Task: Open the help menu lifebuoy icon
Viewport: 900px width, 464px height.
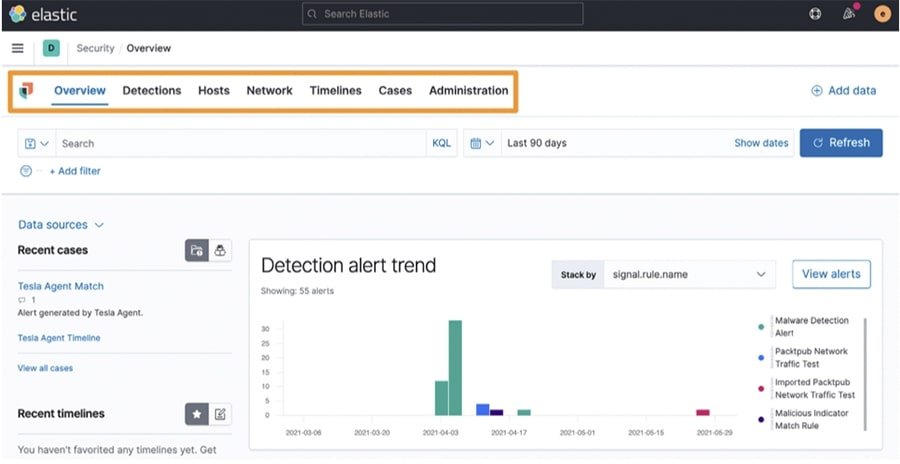Action: pos(816,14)
